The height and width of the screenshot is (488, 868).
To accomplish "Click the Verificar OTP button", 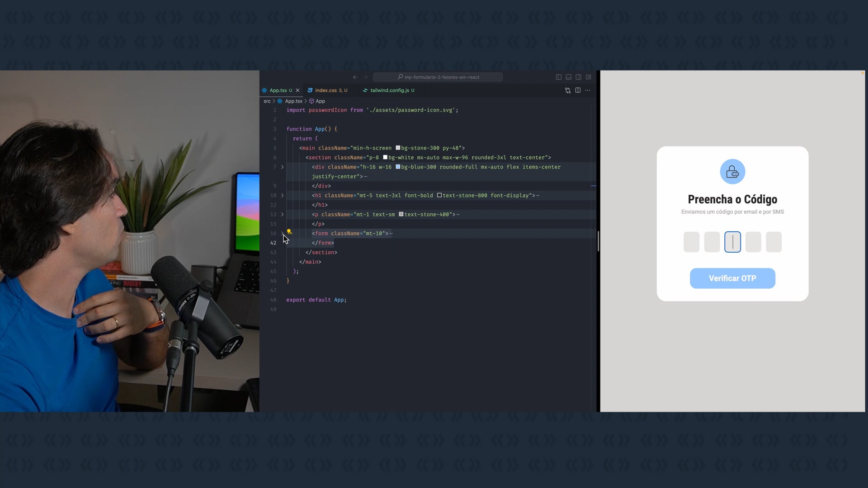I will tap(732, 278).
